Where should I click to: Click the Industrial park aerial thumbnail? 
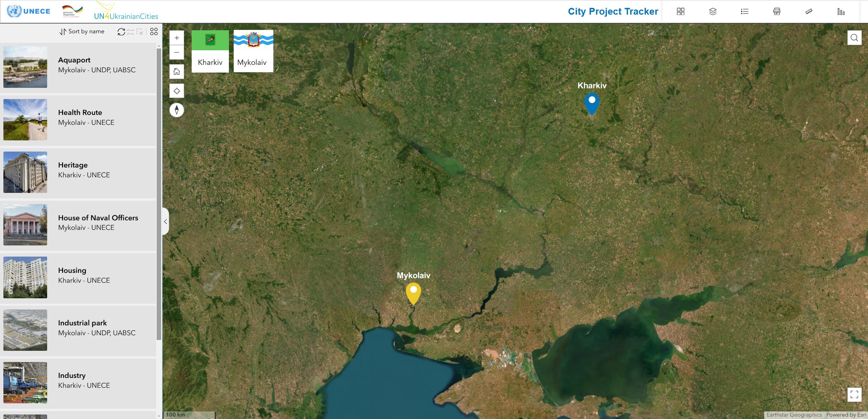coord(25,330)
